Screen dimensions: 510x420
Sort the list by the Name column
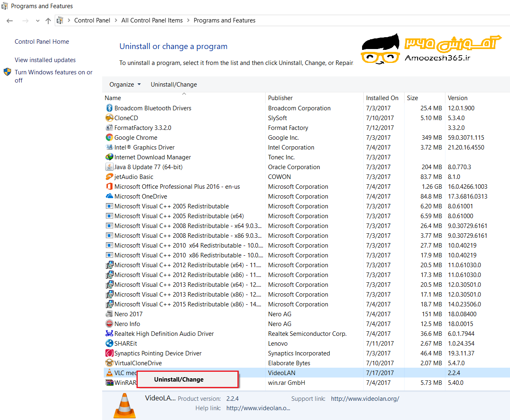pos(113,98)
